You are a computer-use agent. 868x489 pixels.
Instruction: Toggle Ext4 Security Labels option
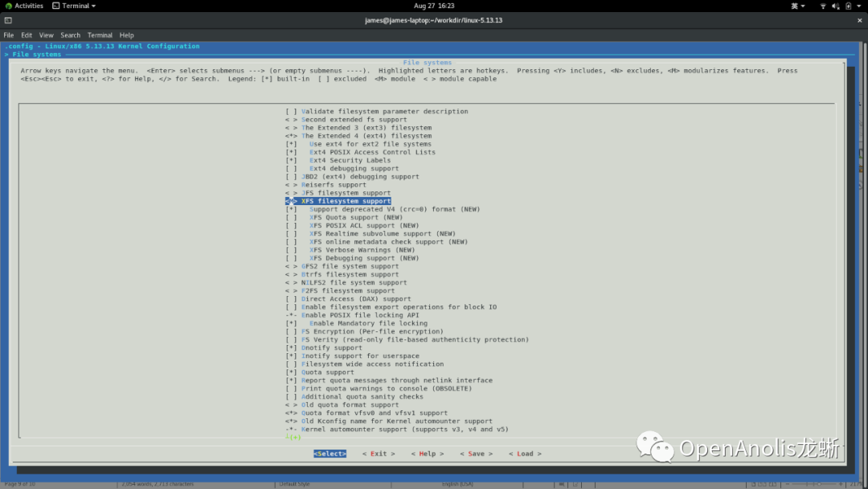pyautogui.click(x=338, y=160)
